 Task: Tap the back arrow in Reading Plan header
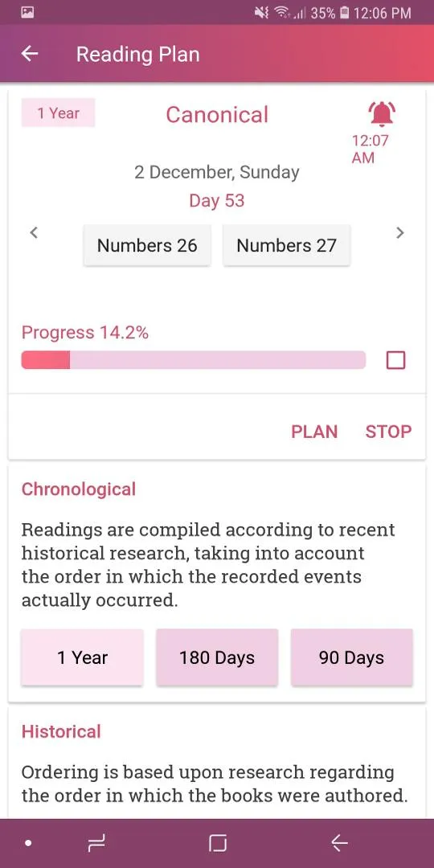coord(30,54)
